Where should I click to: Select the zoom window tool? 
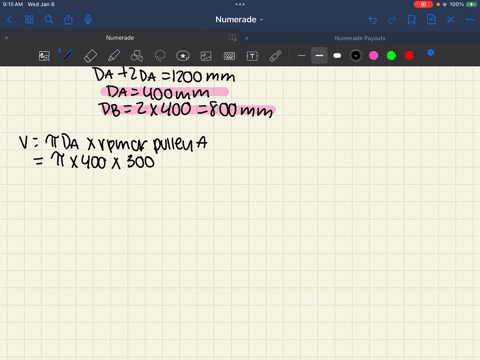pos(44,56)
